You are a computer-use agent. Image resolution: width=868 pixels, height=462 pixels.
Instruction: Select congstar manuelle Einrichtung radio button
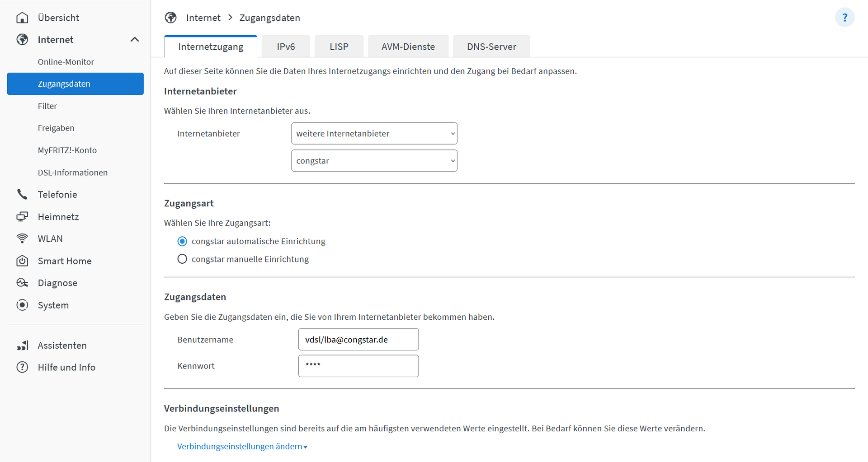tap(182, 259)
